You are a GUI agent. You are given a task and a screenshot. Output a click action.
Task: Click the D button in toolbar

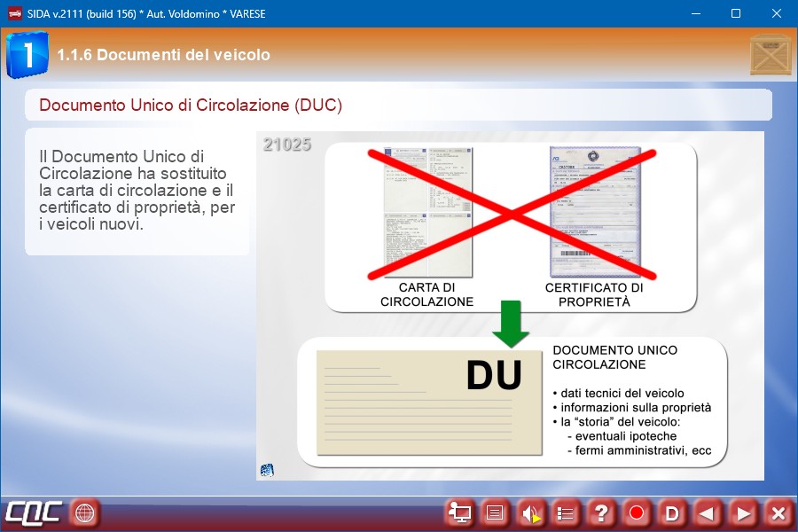672,512
